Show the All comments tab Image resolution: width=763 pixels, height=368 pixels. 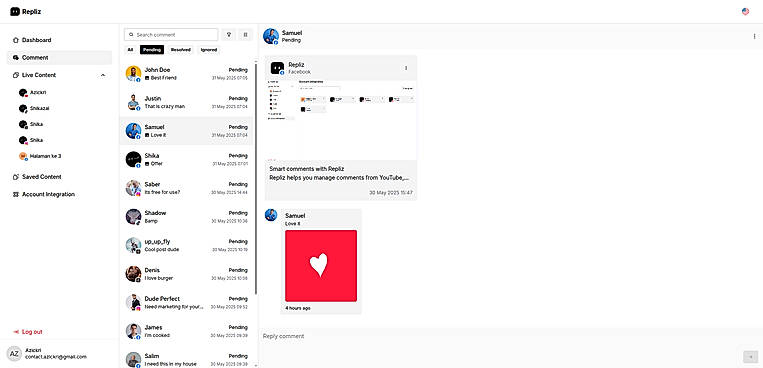(130, 50)
